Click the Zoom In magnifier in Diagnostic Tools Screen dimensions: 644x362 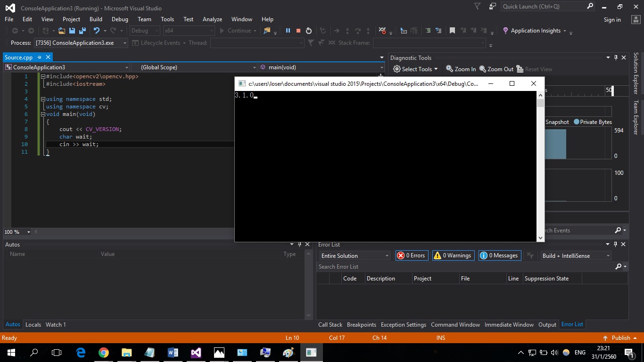point(450,69)
